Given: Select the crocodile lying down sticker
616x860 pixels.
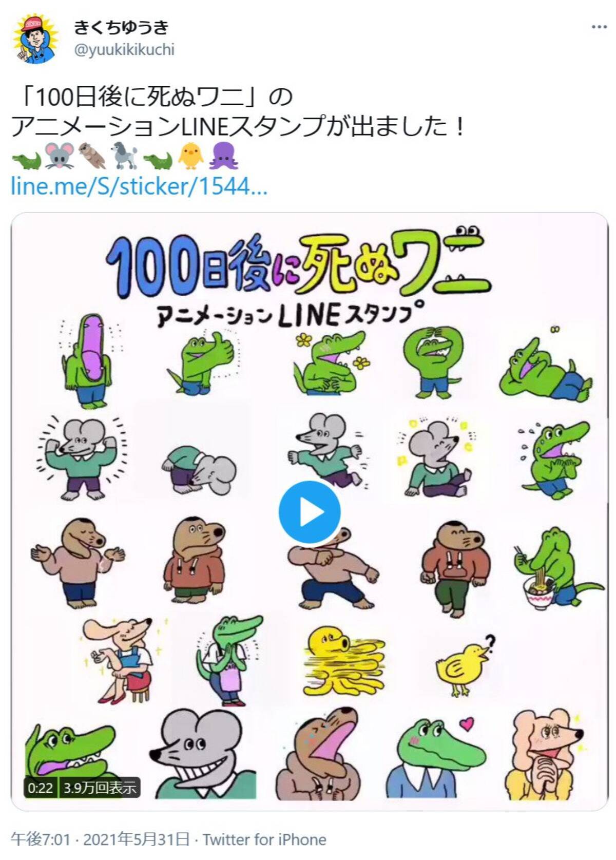Looking at the screenshot, I should (546, 369).
